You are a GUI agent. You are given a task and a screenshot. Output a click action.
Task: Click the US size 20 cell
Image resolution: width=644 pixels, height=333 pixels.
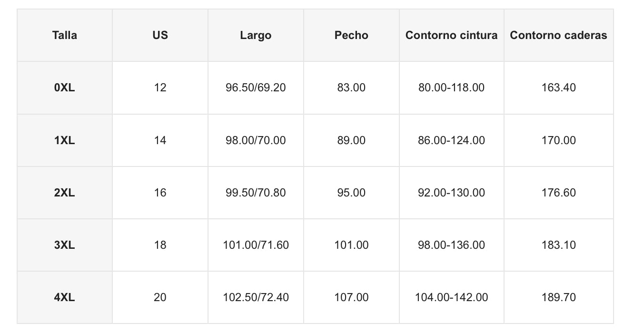pyautogui.click(x=160, y=297)
